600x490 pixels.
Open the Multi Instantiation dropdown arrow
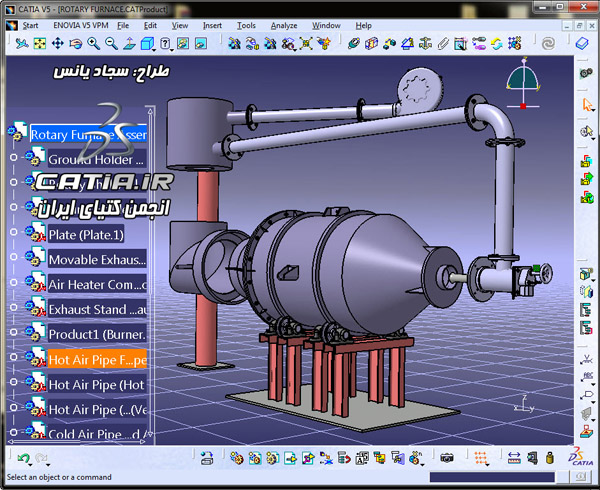pyautogui.click(x=422, y=465)
